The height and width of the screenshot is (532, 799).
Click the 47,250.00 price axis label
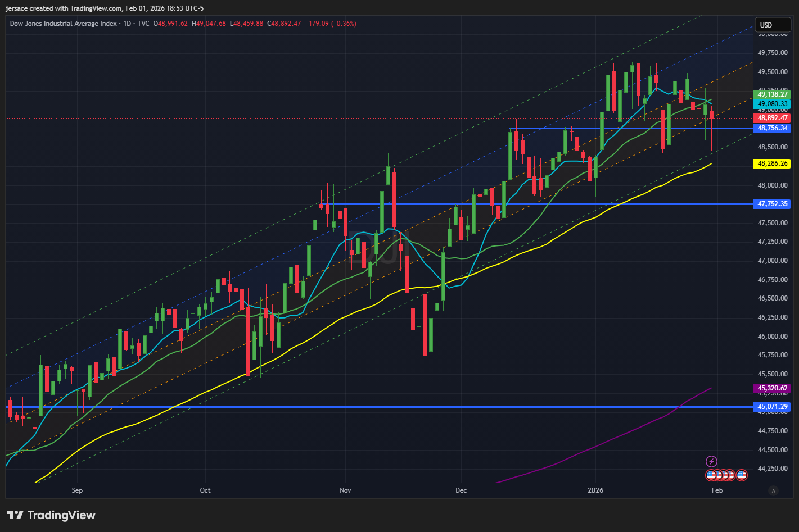773,242
